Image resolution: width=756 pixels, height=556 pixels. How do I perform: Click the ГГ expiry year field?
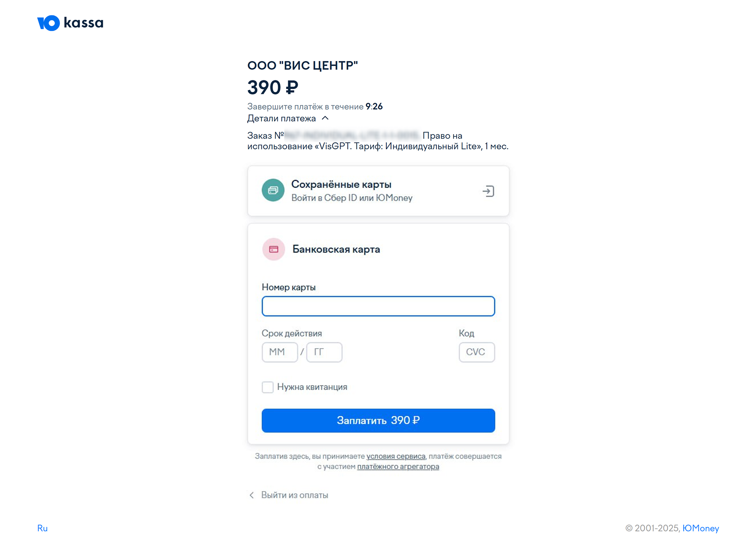[324, 352]
